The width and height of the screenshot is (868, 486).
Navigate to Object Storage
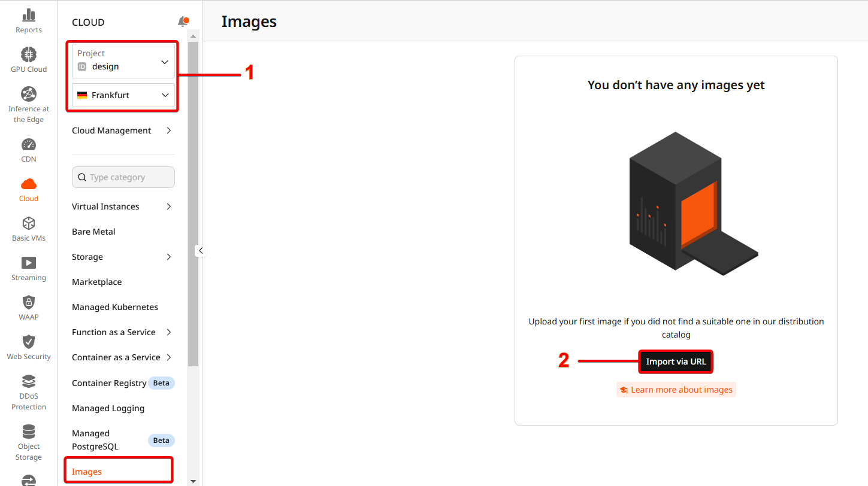(x=28, y=441)
